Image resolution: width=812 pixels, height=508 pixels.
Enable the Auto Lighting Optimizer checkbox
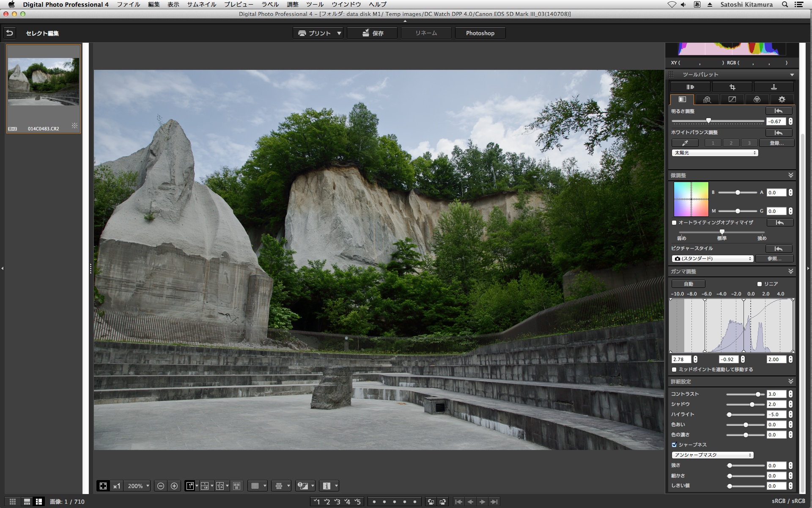tap(674, 223)
